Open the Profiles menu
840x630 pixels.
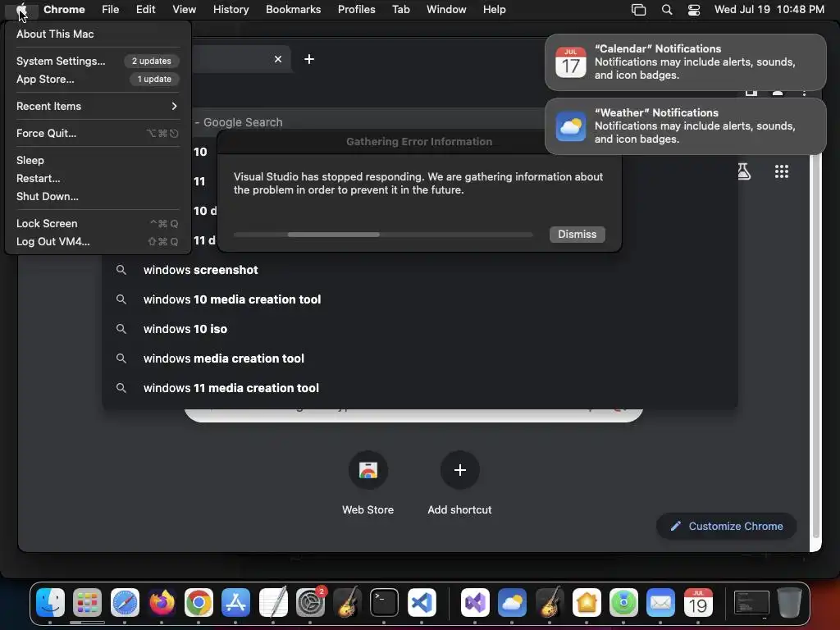pyautogui.click(x=356, y=9)
